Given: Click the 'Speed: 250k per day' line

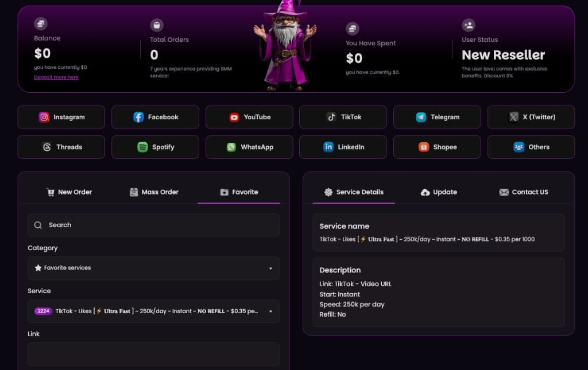Looking at the screenshot, I should click(352, 305).
